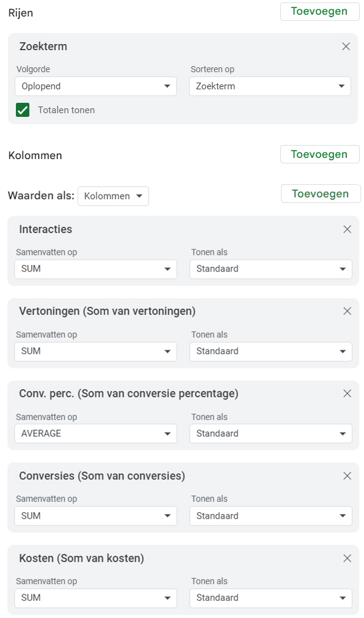This screenshot has height=618, width=364.
Task: Open Tonen als dropdown for Vertoningen
Action: coord(270,352)
